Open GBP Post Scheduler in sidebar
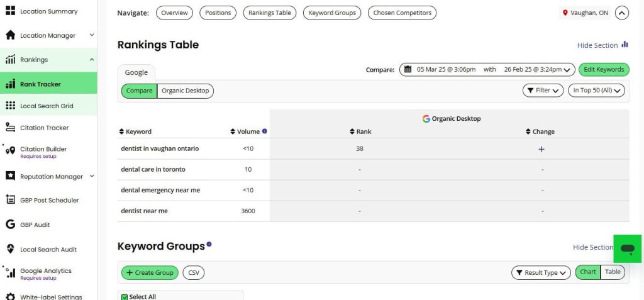Image resolution: width=644 pixels, height=300 pixels. pyautogui.click(x=49, y=200)
